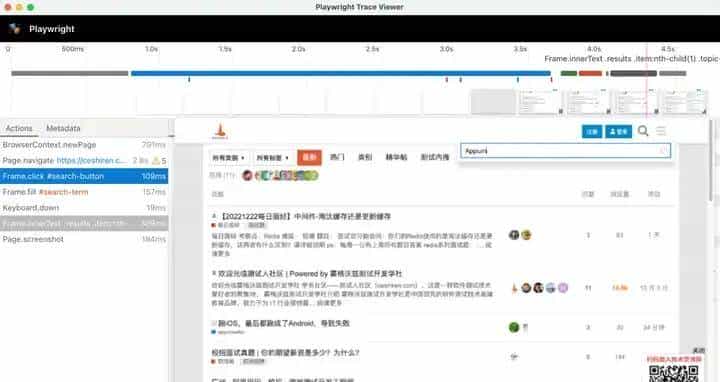The width and height of the screenshot is (720, 382).
Task: Select the 面试内推 tab
Action: 435,157
